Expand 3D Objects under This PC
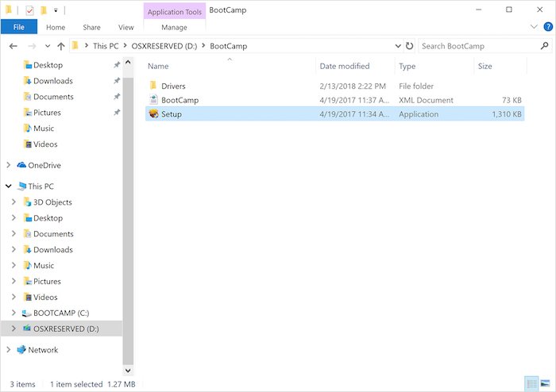The width and height of the screenshot is (556, 392). click(14, 202)
